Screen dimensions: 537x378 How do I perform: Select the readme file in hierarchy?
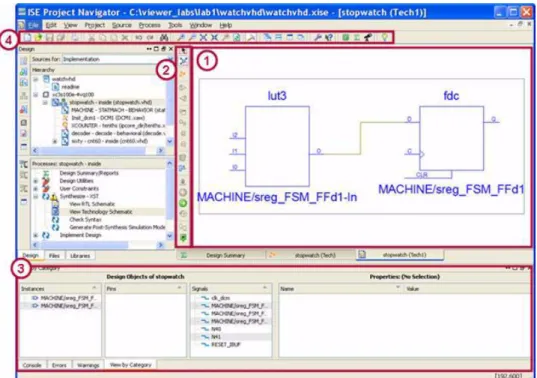pyautogui.click(x=70, y=87)
